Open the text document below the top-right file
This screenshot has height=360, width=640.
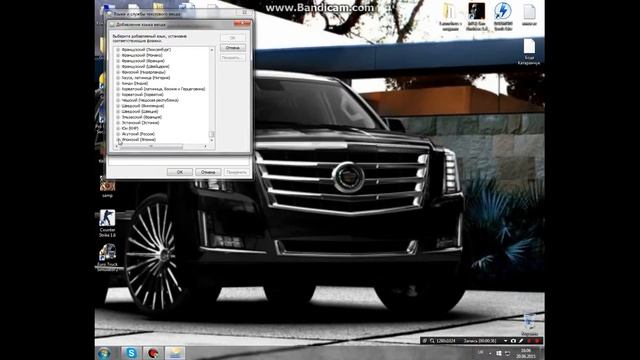pyautogui.click(x=529, y=51)
